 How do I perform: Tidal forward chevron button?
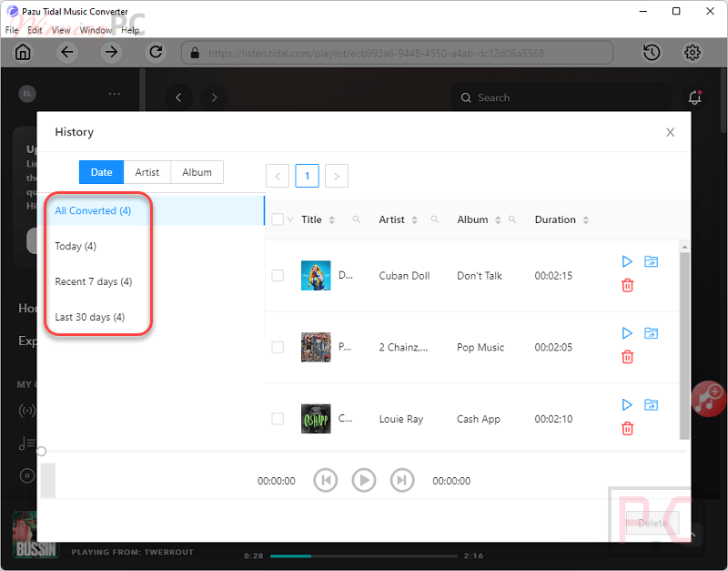214,97
